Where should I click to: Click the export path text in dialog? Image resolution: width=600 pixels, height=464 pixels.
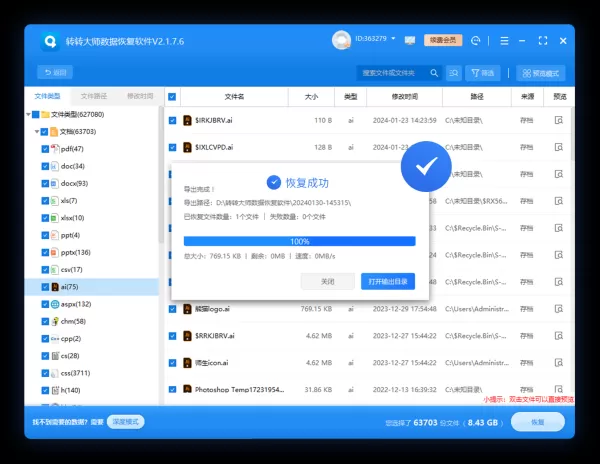(x=267, y=203)
